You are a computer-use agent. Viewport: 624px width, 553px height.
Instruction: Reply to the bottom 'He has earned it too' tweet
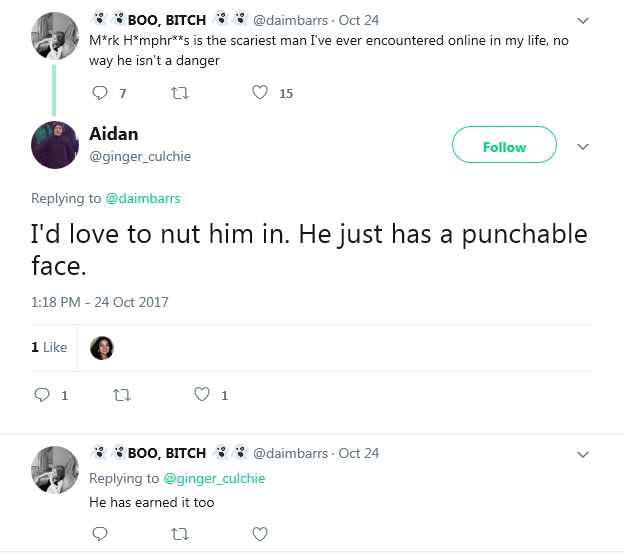click(99, 533)
